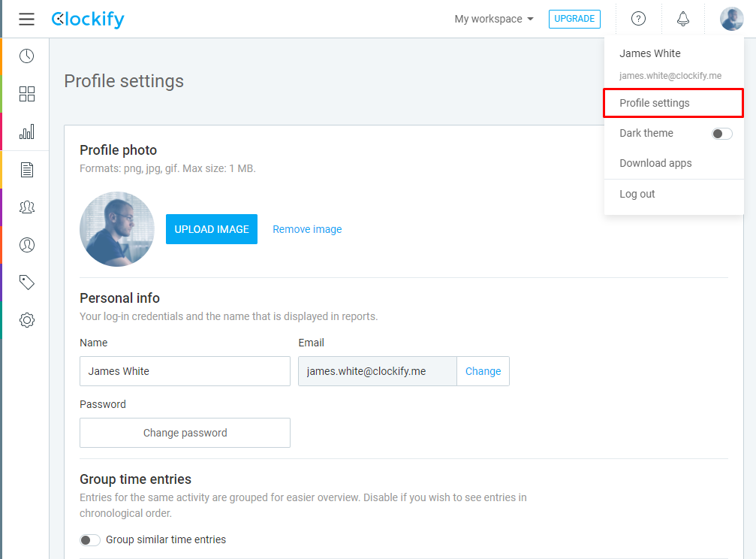Viewport: 756px width, 559px height.
Task: Enable Group similar time entries toggle
Action: (x=89, y=539)
